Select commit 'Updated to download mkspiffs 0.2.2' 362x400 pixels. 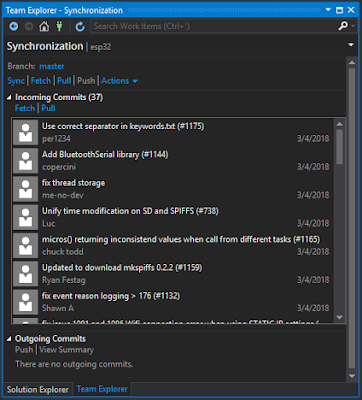[173, 274]
